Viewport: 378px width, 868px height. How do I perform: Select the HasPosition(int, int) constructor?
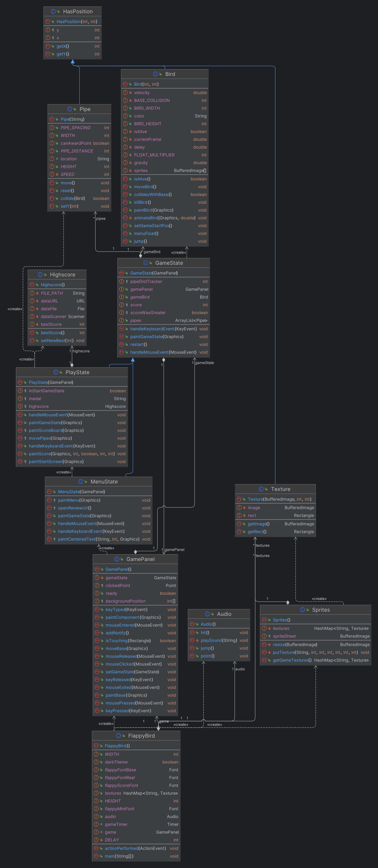pyautogui.click(x=72, y=22)
